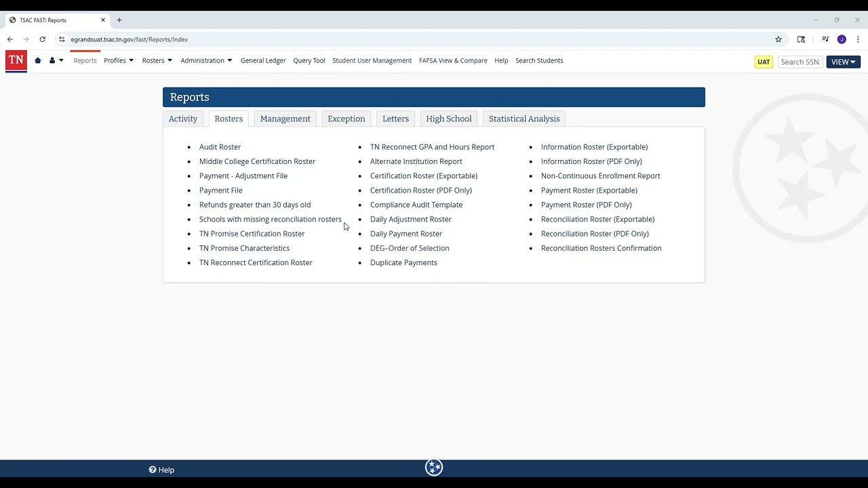This screenshot has height=488, width=868.
Task: Open Information Roster (PDF Only)
Action: 591,161
